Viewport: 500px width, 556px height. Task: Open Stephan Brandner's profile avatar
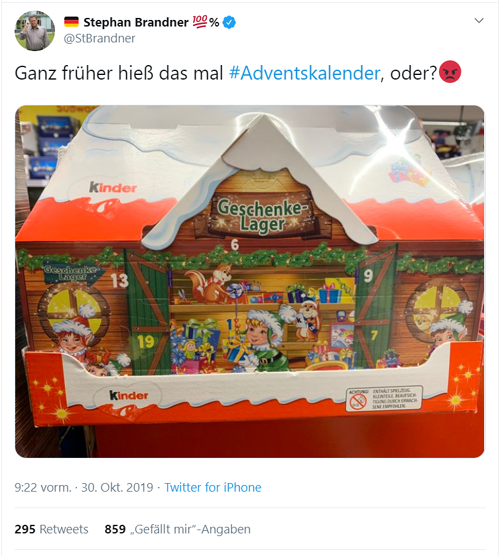[x=34, y=30]
